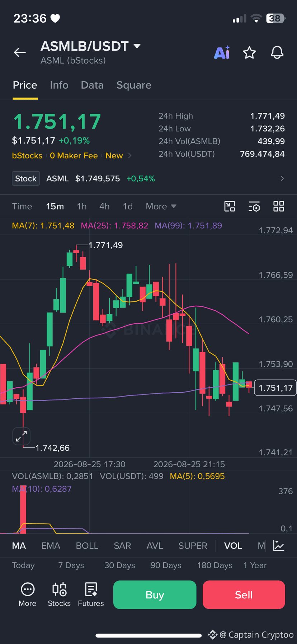This screenshot has height=644, width=297.
Task: Toggle the MA indicator
Action: tap(19, 546)
